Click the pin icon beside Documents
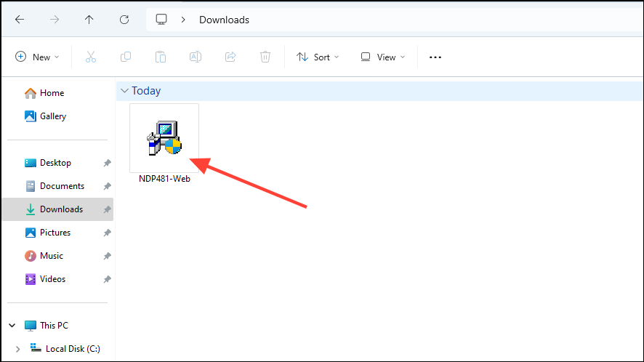 coord(107,186)
